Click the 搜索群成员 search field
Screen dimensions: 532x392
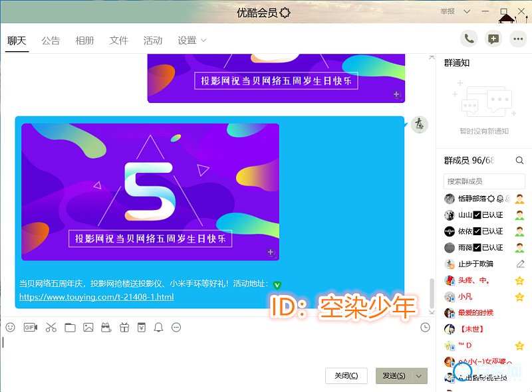click(483, 181)
